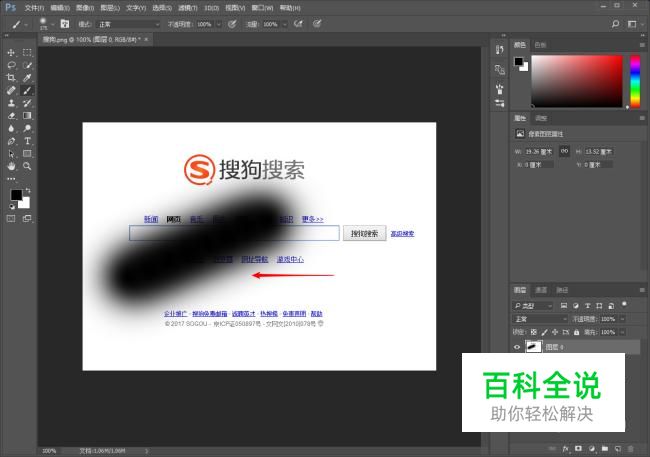Viewport: 650px width, 457px height.
Task: Toggle pixel layer filter
Action: click(x=564, y=306)
